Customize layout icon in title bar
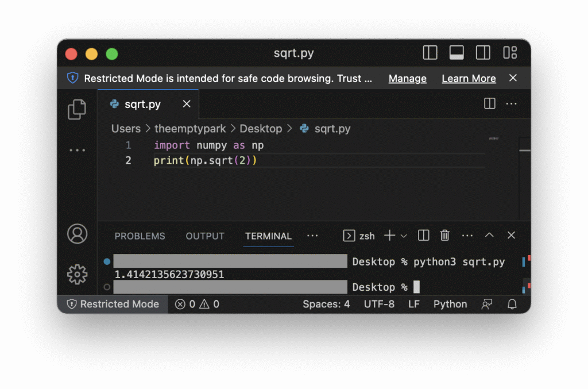Viewport: 588px width, 389px height. click(x=510, y=53)
